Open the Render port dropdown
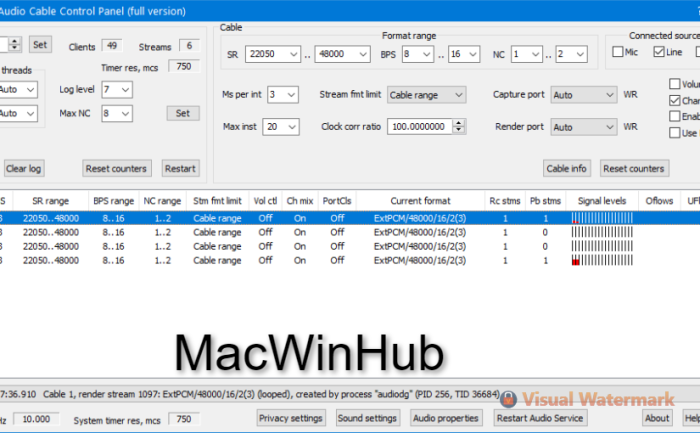The height and width of the screenshot is (433, 700). 584,127
